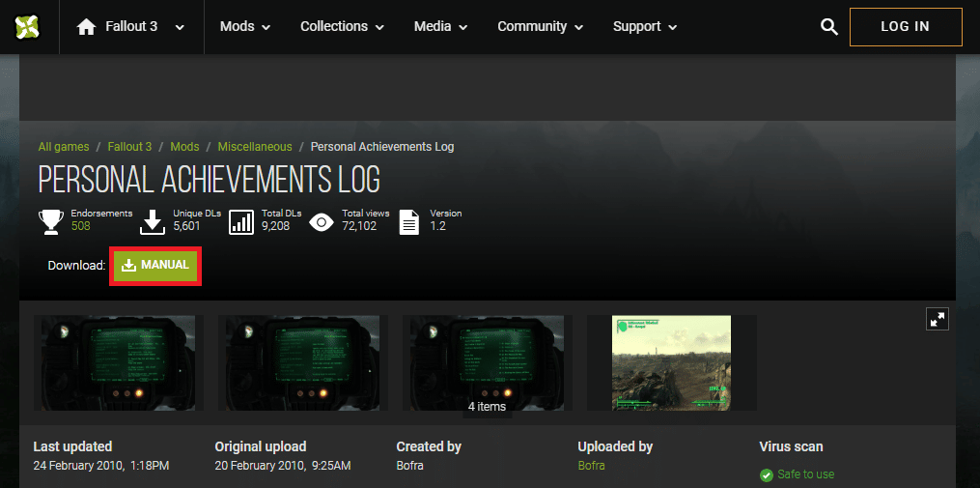The width and height of the screenshot is (980, 488).
Task: Click the Version value 1.2
Action: point(437,226)
